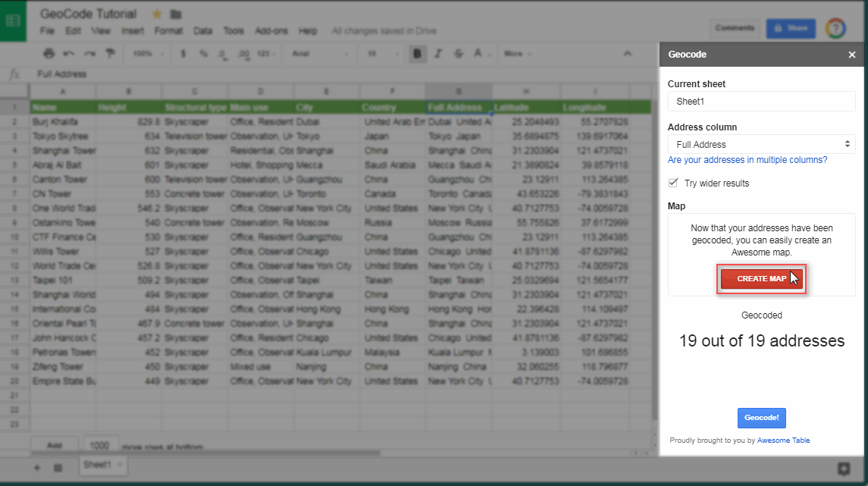Open the Tools menu
This screenshot has height=486, width=868.
pyautogui.click(x=233, y=31)
